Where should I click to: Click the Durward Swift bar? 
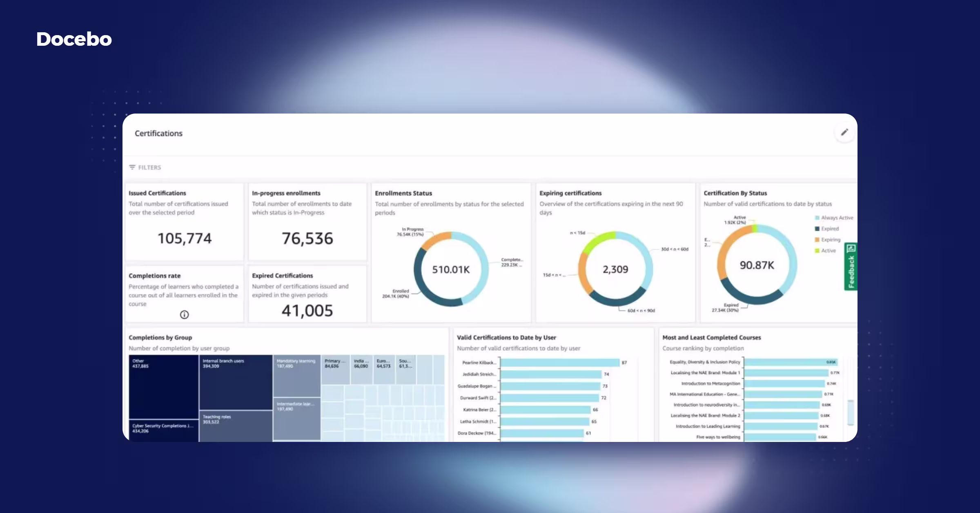[550, 398]
